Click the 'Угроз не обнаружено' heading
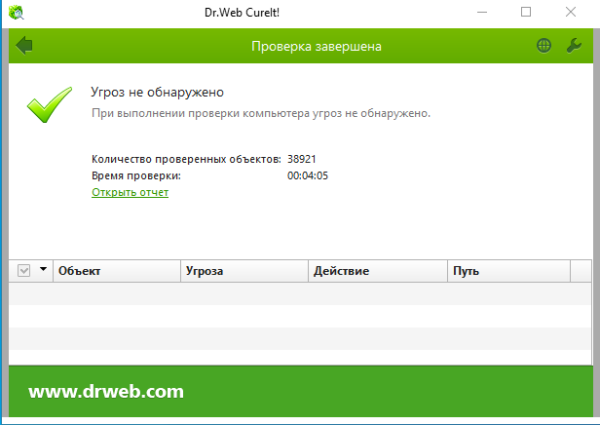The image size is (600, 425). point(157,92)
